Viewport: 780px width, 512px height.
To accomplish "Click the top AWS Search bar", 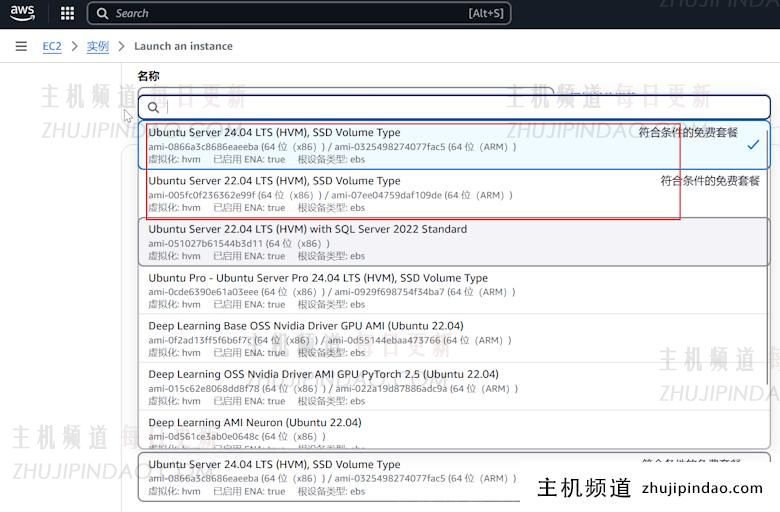I will [x=299, y=13].
